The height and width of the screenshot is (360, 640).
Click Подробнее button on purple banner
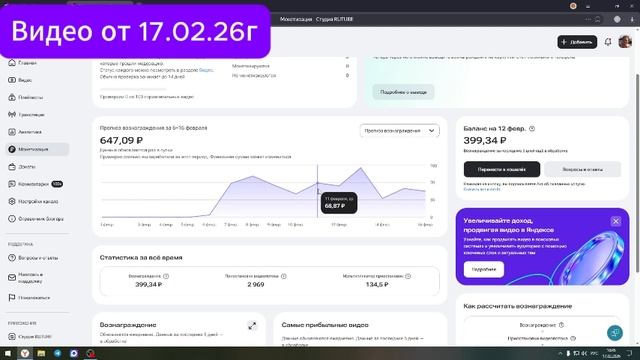click(484, 269)
